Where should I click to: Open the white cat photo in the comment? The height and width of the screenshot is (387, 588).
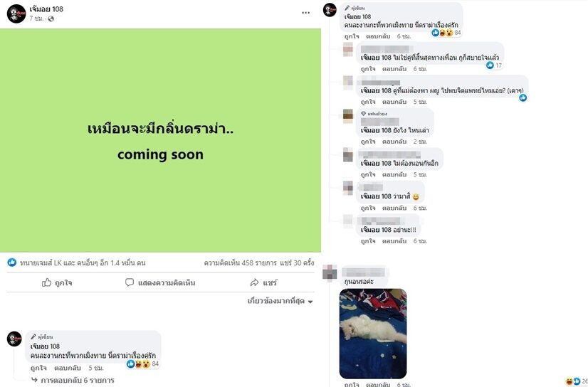(373, 334)
